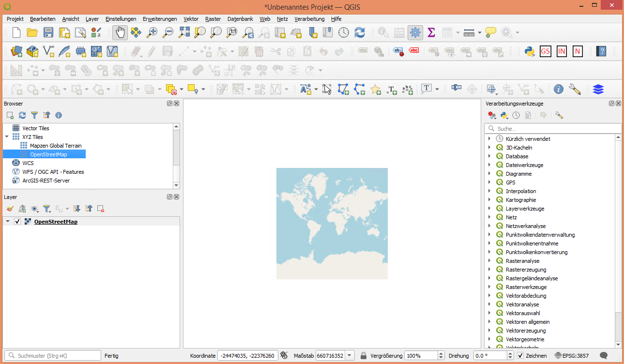Click the Suchmuster locator search field
This screenshot has width=624, height=364.
[x=52, y=355]
